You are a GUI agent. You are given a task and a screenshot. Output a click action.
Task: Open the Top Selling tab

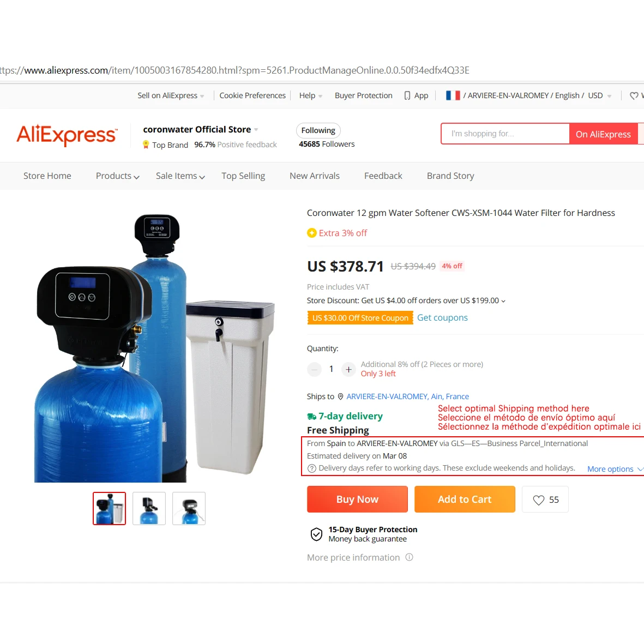(243, 176)
